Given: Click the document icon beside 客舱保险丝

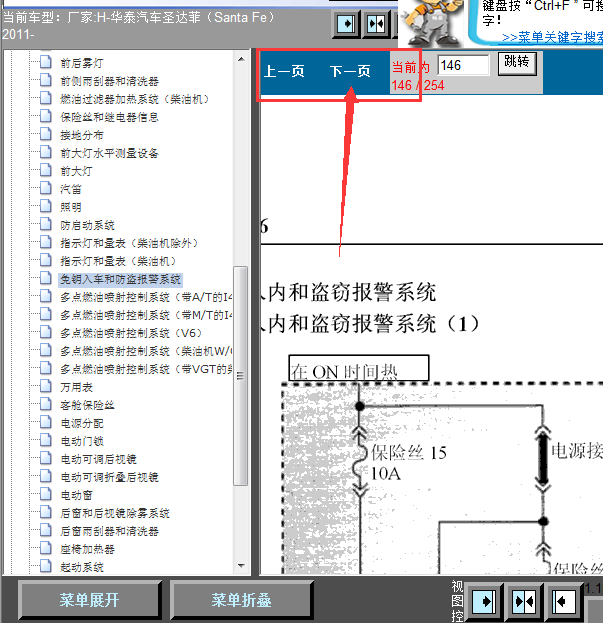Looking at the screenshot, I should click(46, 404).
